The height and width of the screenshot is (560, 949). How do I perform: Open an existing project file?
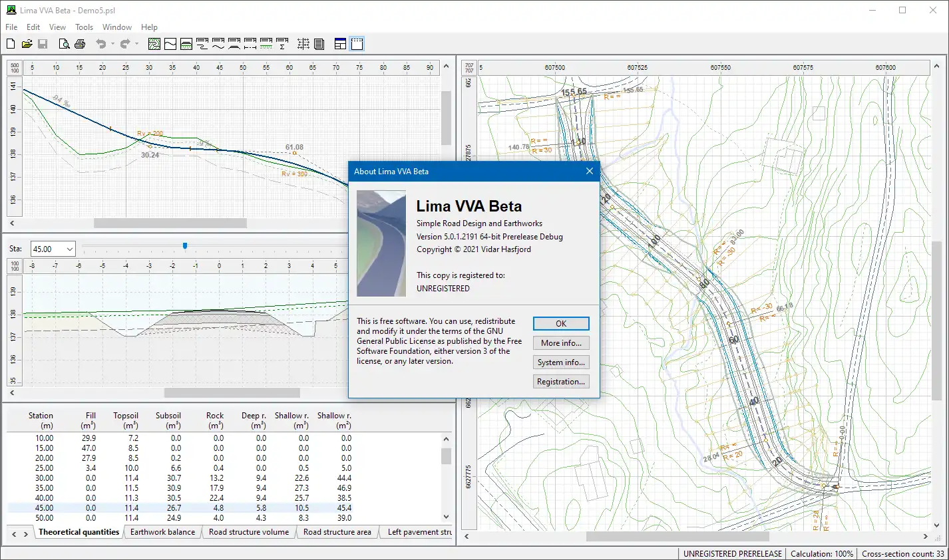click(x=27, y=43)
